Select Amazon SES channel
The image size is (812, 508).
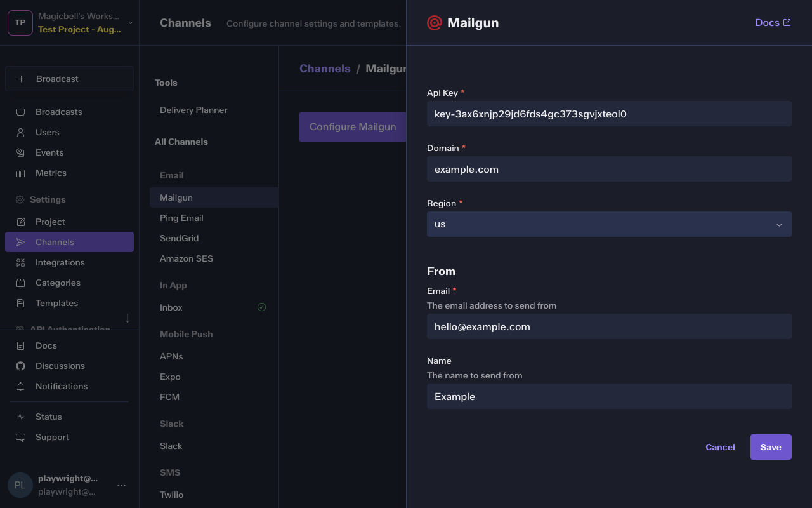pos(214,258)
